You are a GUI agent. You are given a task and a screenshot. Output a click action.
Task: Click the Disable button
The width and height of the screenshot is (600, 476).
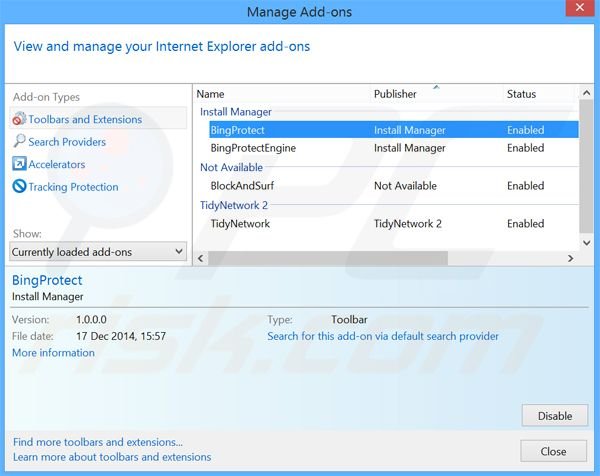[x=554, y=416]
